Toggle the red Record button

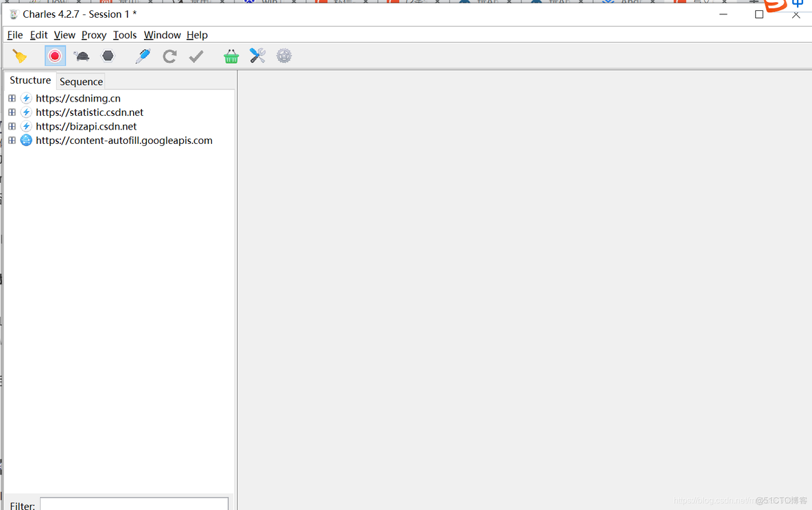coord(55,56)
